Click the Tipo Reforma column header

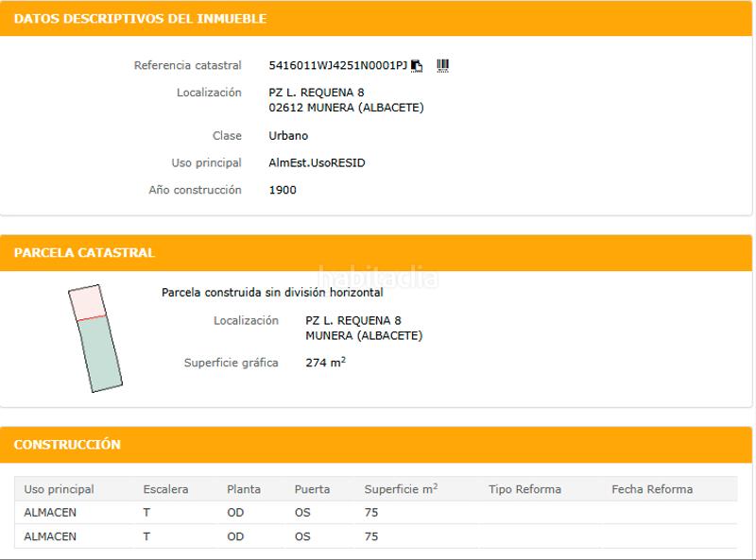coord(524,489)
